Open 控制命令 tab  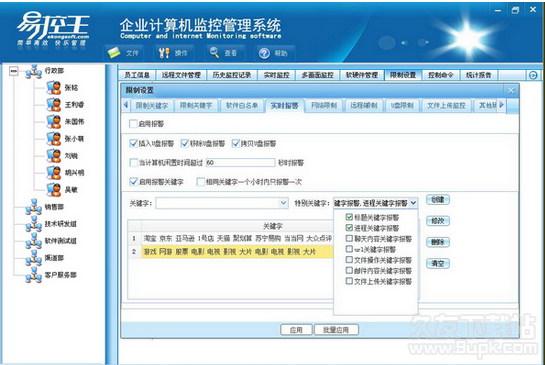click(x=441, y=75)
